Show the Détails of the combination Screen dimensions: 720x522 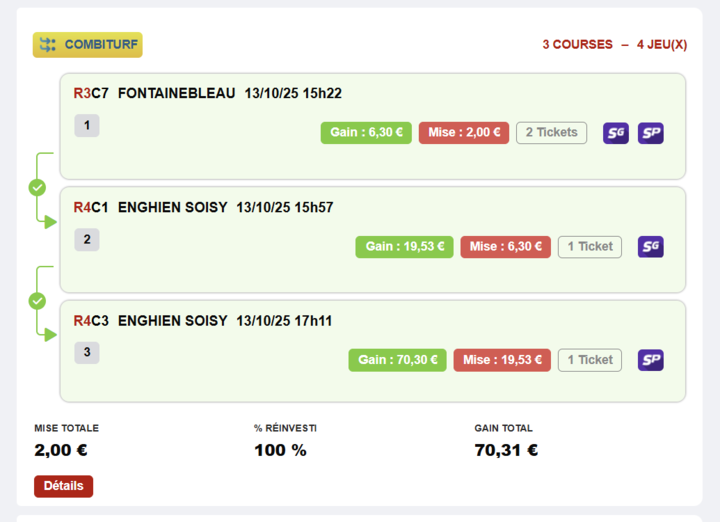click(x=63, y=486)
